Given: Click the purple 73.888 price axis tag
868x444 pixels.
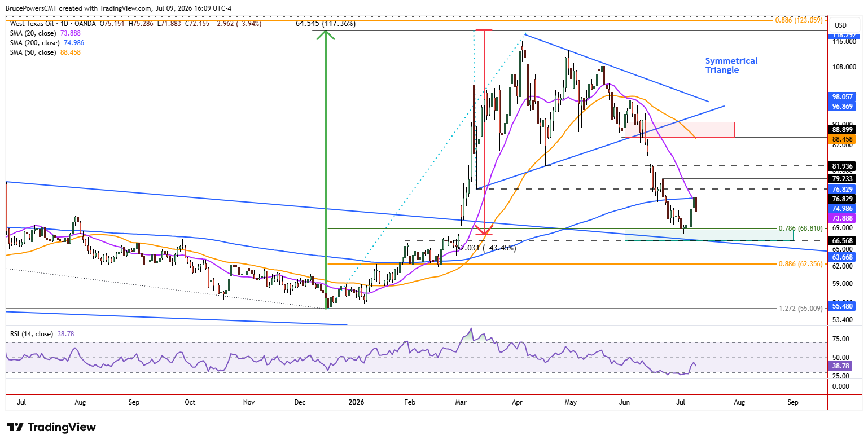Looking at the screenshot, I should click(842, 218).
